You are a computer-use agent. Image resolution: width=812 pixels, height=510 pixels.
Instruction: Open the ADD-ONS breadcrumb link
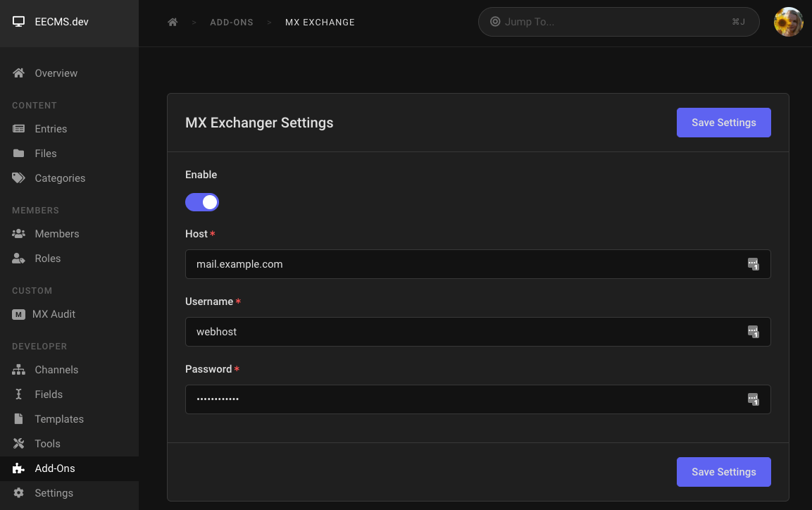coord(232,22)
